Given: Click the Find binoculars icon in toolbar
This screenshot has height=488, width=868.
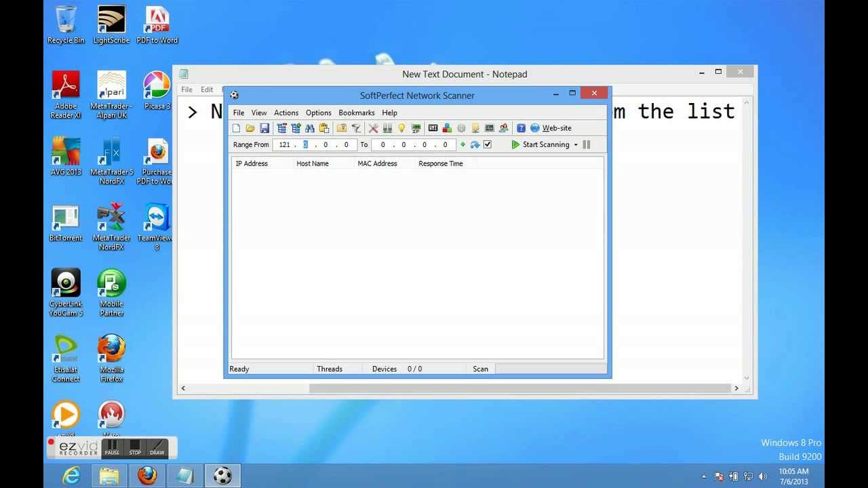Looking at the screenshot, I should point(310,128).
